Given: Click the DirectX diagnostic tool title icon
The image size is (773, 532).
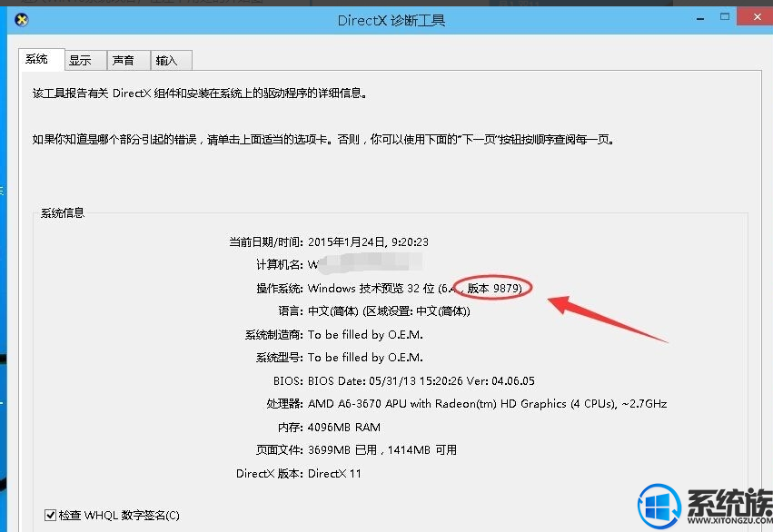Looking at the screenshot, I should click(x=21, y=20).
